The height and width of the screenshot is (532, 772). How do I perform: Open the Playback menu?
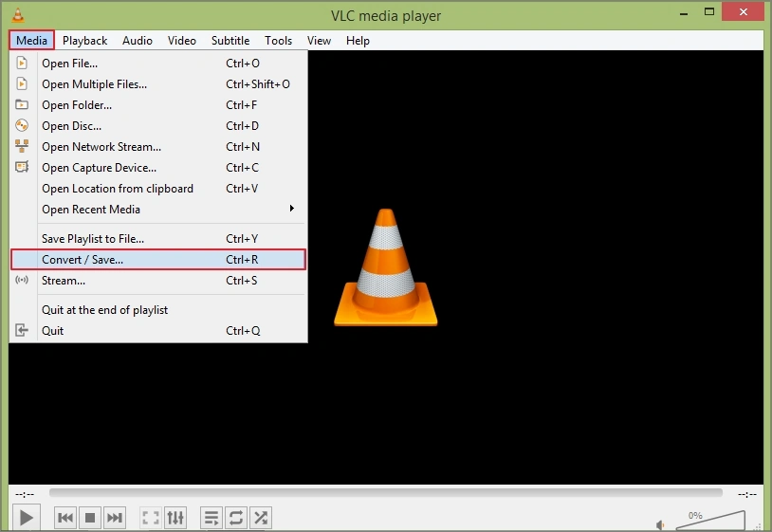click(84, 41)
